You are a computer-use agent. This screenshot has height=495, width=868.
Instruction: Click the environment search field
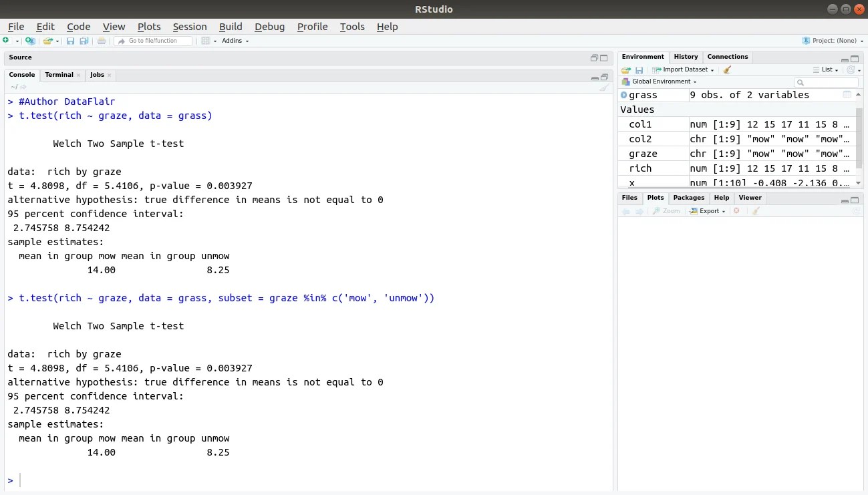(x=826, y=82)
